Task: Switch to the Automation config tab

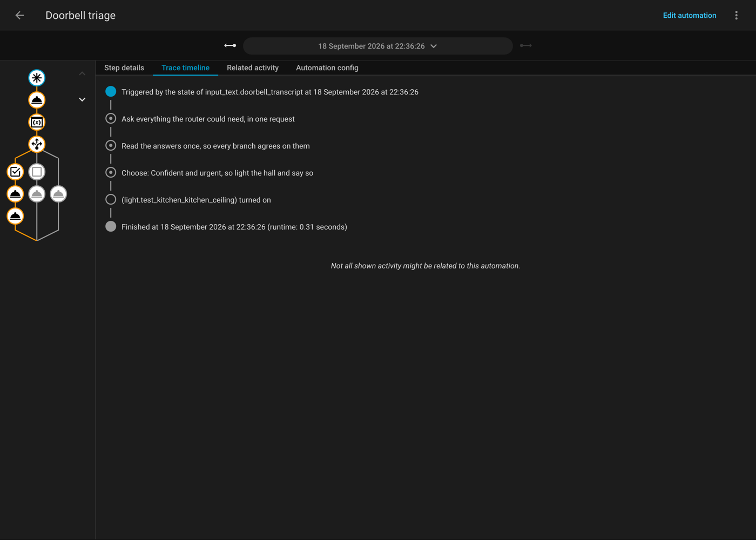Action: (327, 67)
